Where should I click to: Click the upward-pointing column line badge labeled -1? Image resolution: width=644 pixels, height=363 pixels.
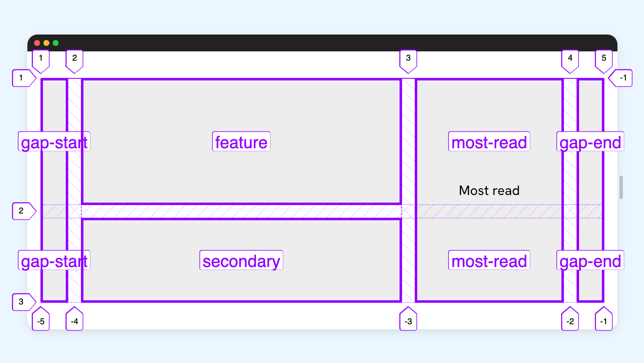tap(604, 321)
